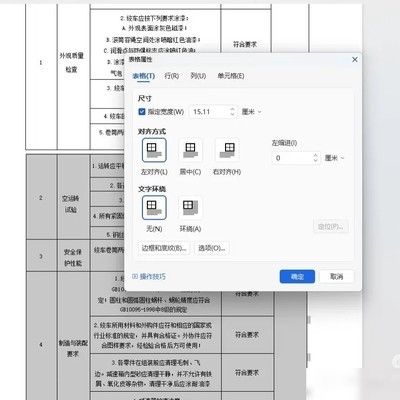Select the 居中(C) alignment icon
Screen dimensions: 400x400
190,150
